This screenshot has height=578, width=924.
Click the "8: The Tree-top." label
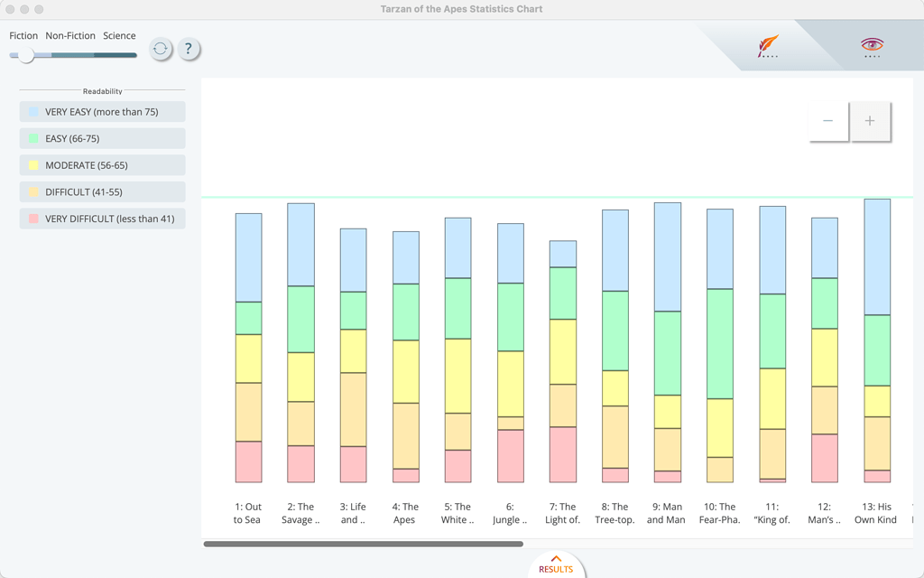coord(614,513)
